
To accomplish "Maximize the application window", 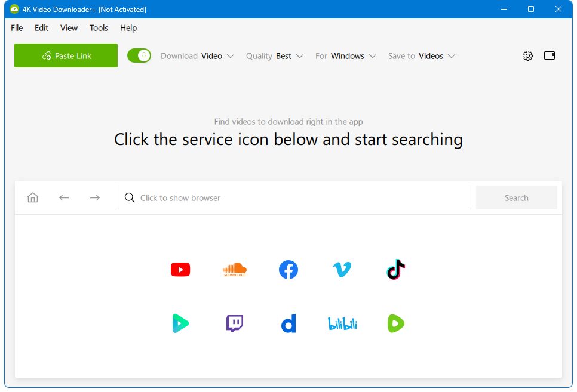I will (531, 9).
